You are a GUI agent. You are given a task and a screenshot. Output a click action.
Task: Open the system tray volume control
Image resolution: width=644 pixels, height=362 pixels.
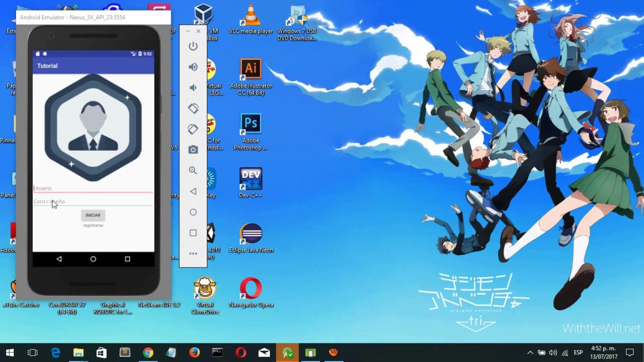coord(553,352)
